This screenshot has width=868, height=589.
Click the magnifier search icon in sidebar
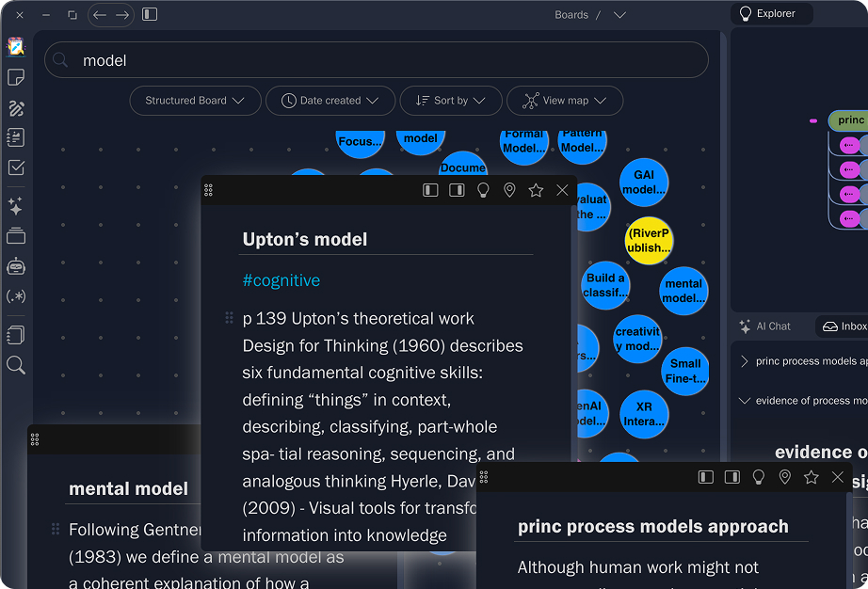(x=16, y=365)
